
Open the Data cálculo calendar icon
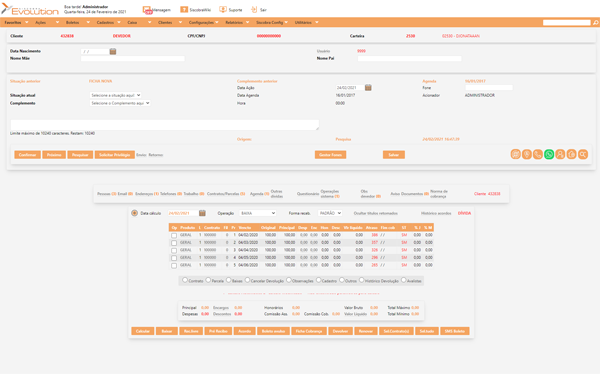click(x=202, y=213)
